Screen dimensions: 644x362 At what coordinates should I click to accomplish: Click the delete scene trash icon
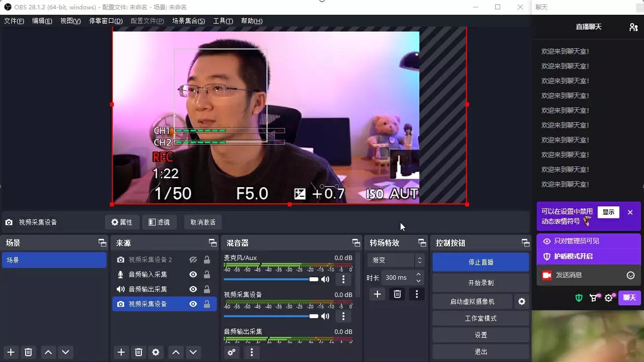28,352
